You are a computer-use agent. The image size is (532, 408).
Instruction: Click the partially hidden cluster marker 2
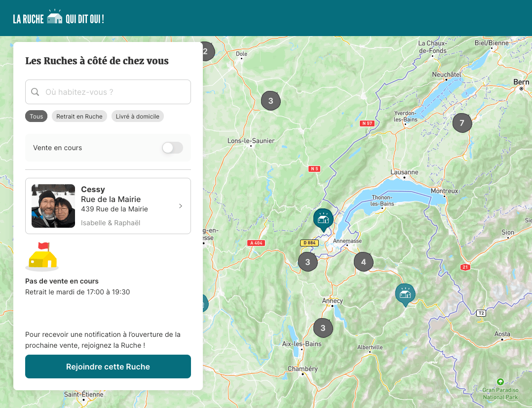point(208,52)
